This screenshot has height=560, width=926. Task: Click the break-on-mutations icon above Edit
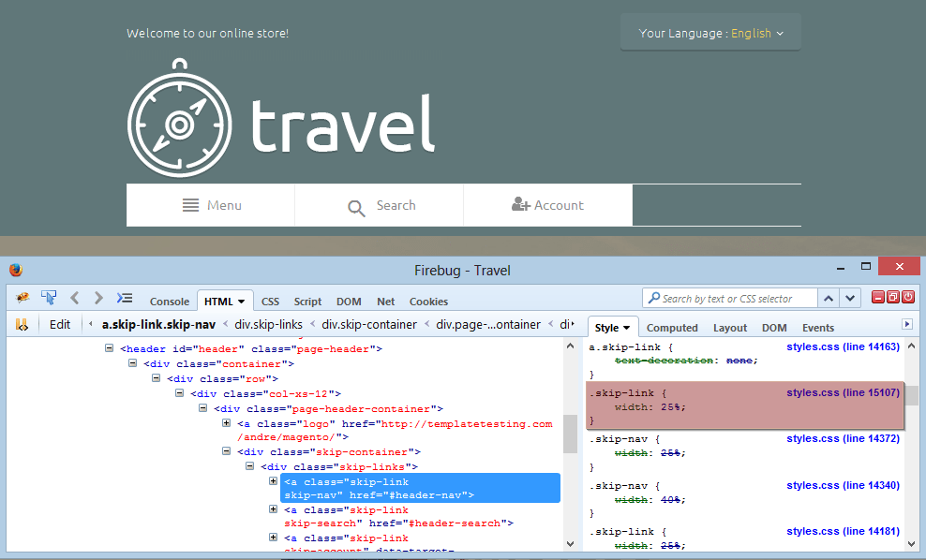coord(22,325)
